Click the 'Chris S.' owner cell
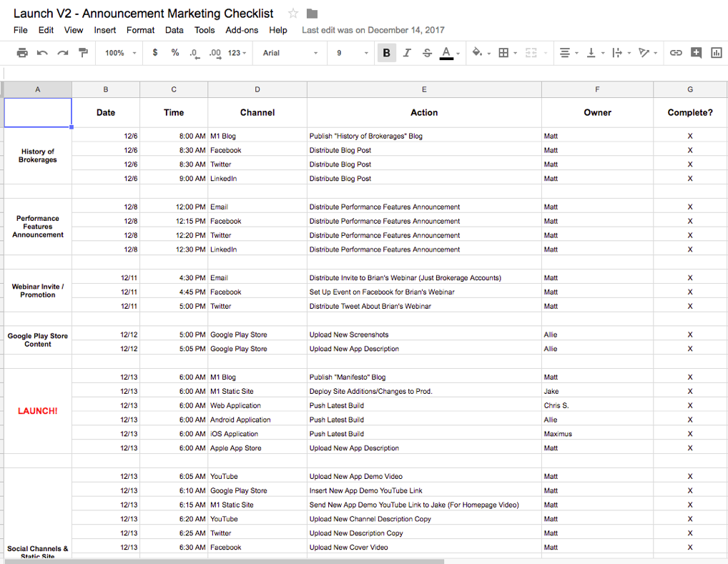This screenshot has width=728, height=564. [x=597, y=405]
